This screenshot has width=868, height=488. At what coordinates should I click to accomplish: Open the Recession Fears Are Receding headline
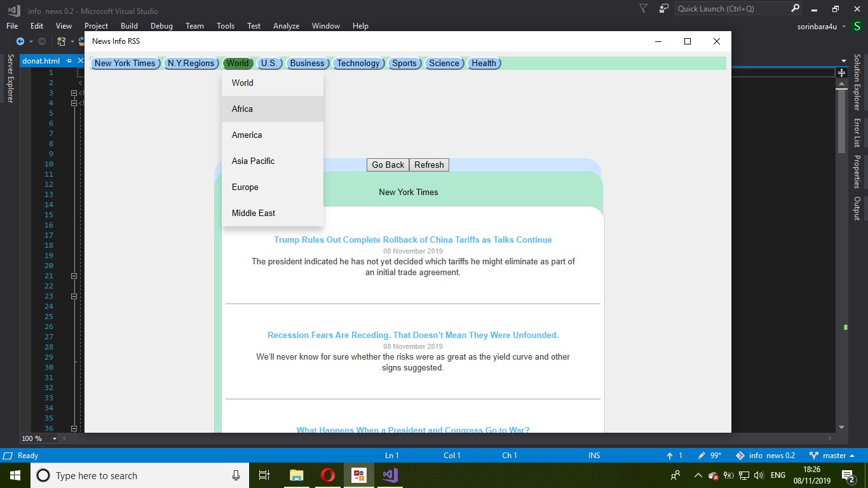[x=413, y=335]
